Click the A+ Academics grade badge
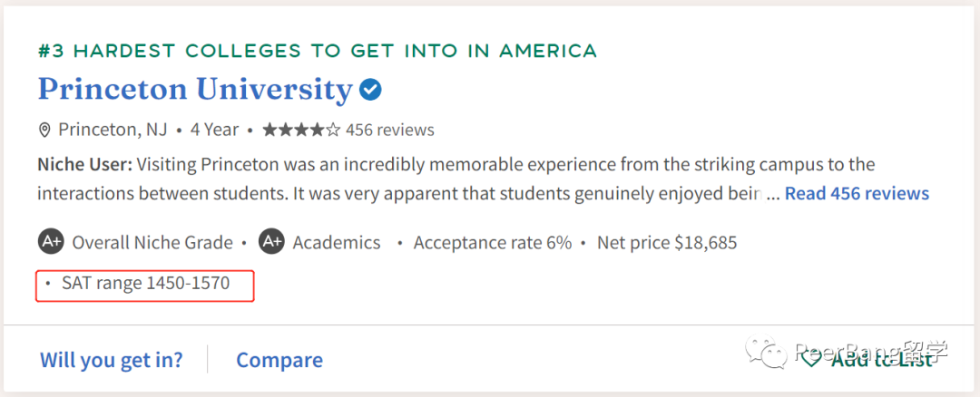Viewport: 980px width, 397px height. point(271,242)
